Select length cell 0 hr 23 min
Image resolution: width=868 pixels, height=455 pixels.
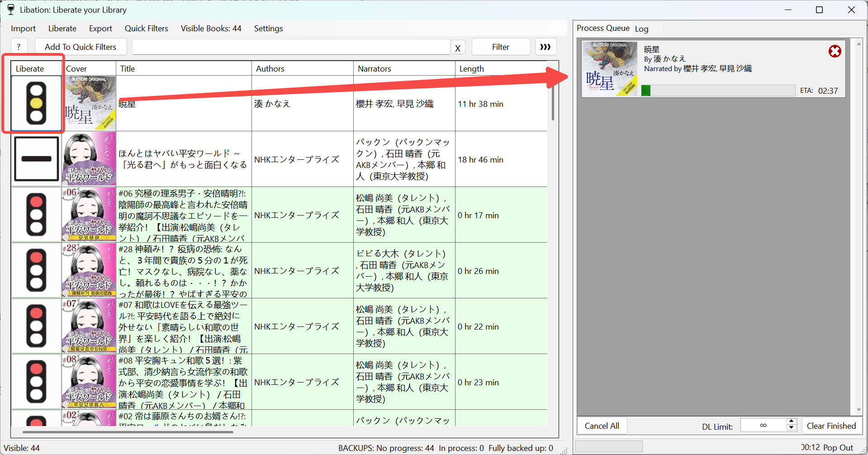tap(501, 382)
